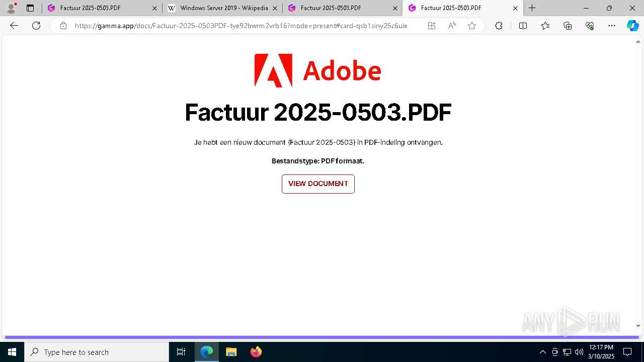Viewport: 644px width, 362px height.
Task: Open Collections icon
Action: (568, 26)
